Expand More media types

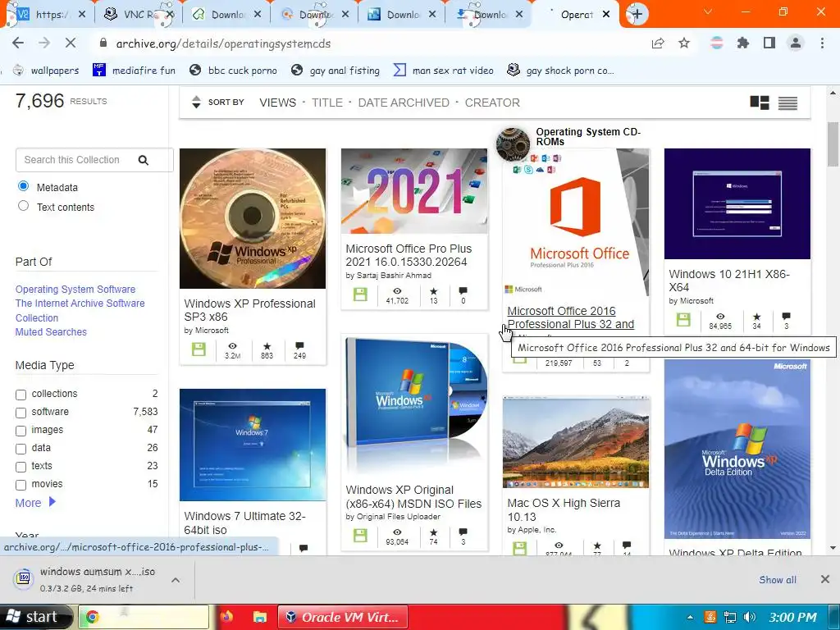pyautogui.click(x=35, y=503)
